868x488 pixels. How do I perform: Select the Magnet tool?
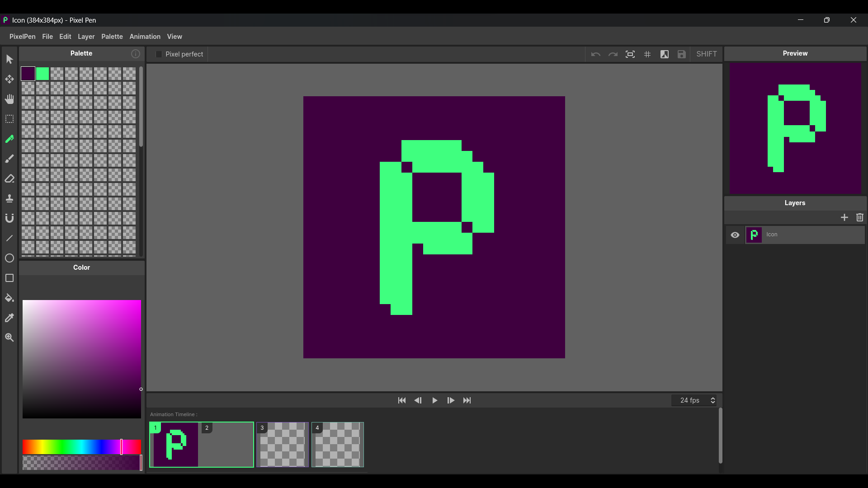(x=9, y=218)
